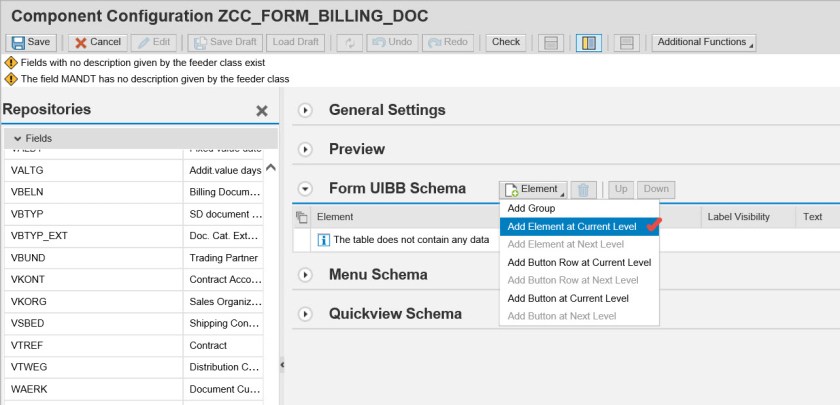Click the info icon in empty table row
Screen dimensions: 840x405
(323, 239)
